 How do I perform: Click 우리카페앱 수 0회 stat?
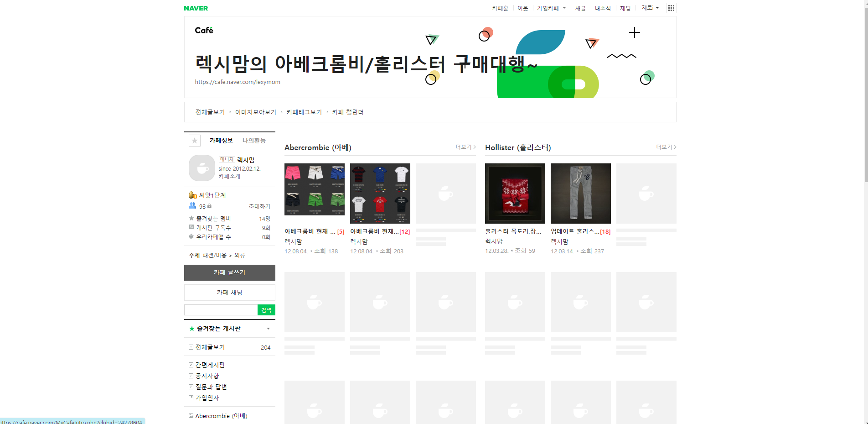coord(230,237)
